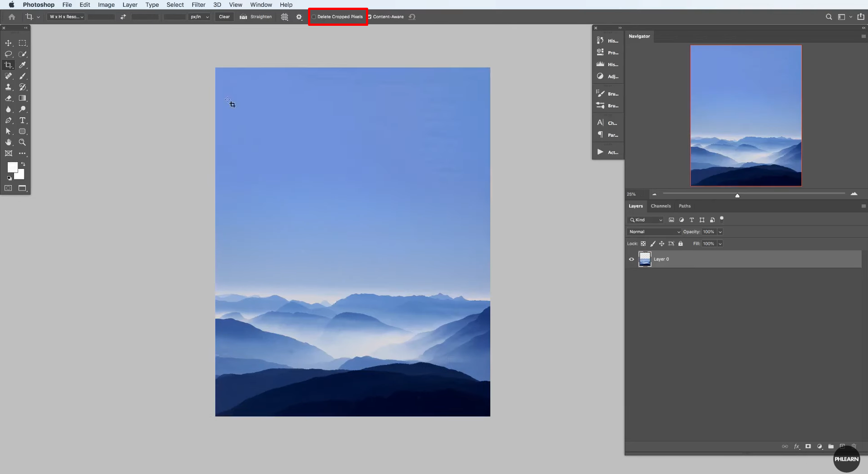Hide Layer 0 visibility eye
This screenshot has height=474, width=868.
tap(631, 259)
